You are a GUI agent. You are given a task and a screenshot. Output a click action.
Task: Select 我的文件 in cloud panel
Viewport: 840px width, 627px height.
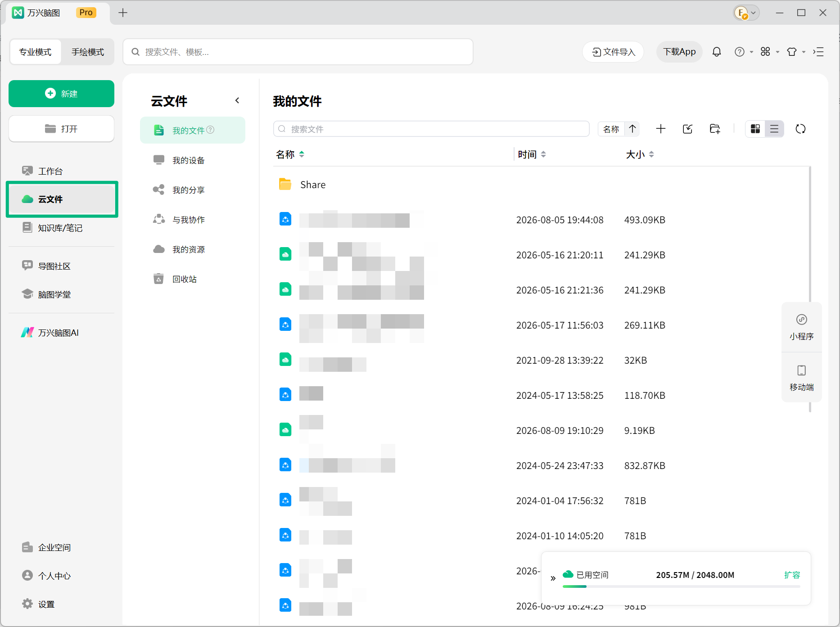pyautogui.click(x=193, y=130)
